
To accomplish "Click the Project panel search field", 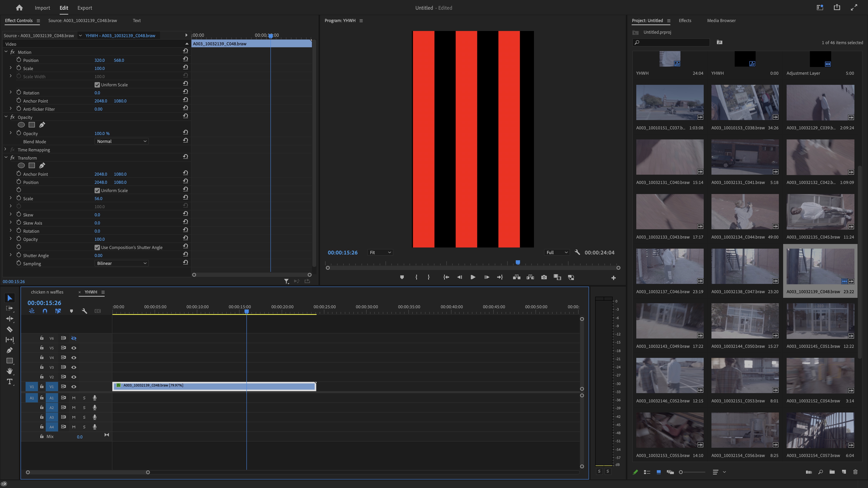I will click(671, 42).
